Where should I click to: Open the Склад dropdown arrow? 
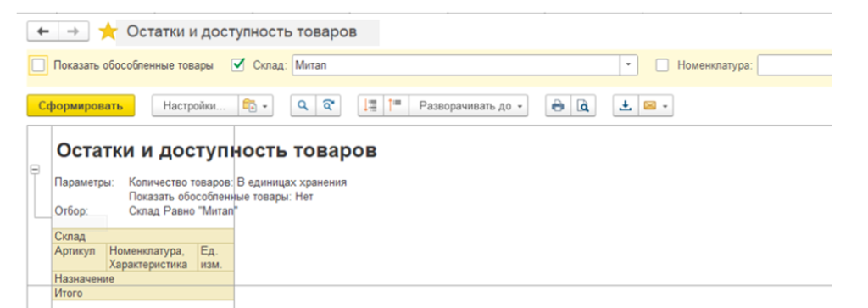628,65
